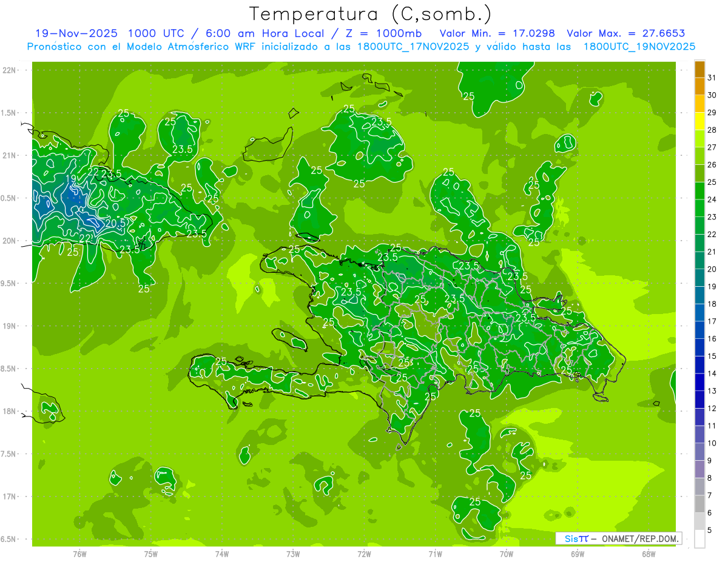Click the "19N" latitude axis label

coord(9,326)
